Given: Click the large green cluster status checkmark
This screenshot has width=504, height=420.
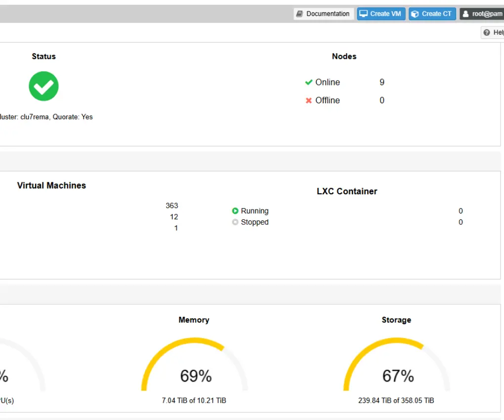Looking at the screenshot, I should (43, 86).
